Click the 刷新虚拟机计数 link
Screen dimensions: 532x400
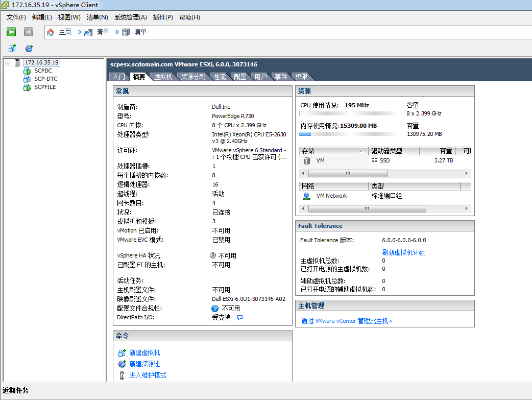[x=403, y=252]
